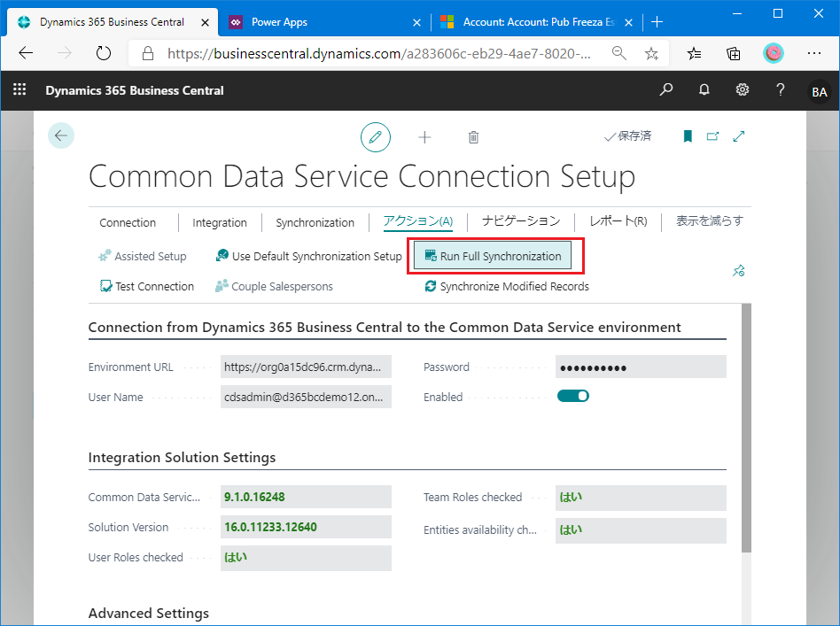This screenshot has width=840, height=626.
Task: Click the browser profile donut avatar
Action: click(773, 53)
